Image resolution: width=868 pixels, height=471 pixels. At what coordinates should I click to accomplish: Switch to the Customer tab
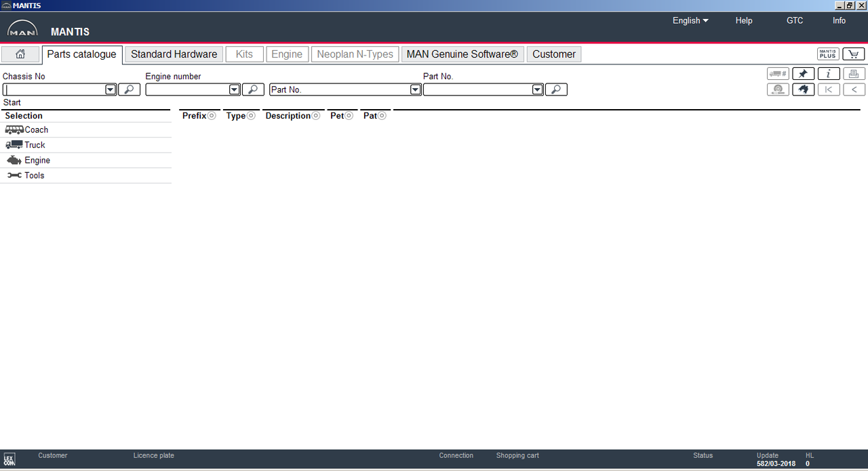[554, 54]
